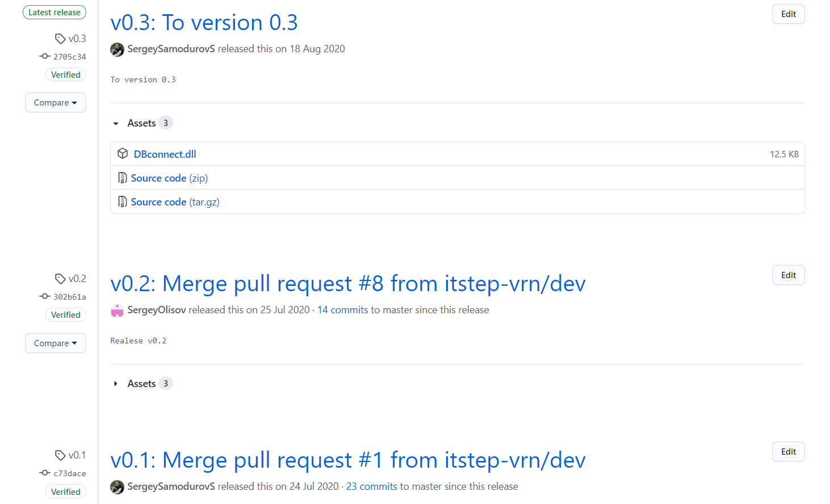830x504 pixels.
Task: Collapse the v0.3 Assets section
Action: [x=116, y=123]
